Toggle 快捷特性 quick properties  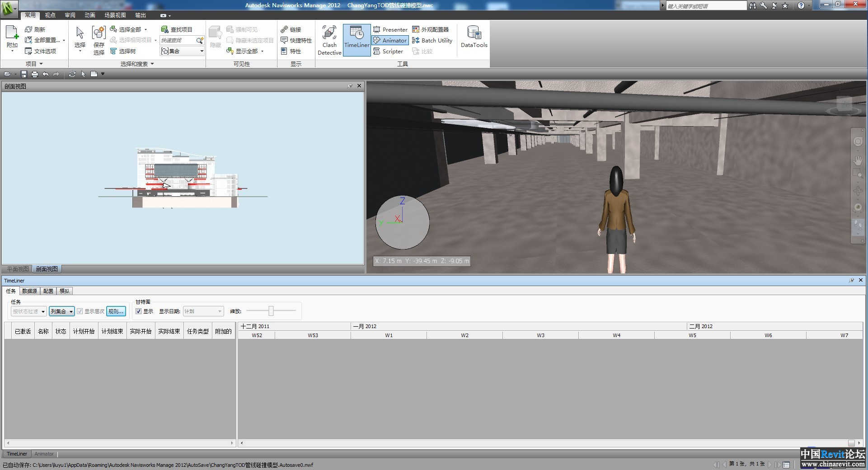coord(296,40)
